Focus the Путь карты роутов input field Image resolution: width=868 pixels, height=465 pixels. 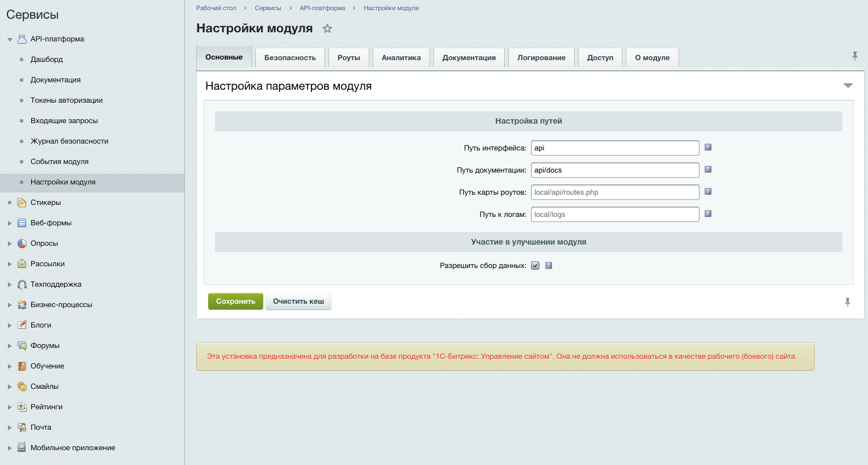pos(615,192)
